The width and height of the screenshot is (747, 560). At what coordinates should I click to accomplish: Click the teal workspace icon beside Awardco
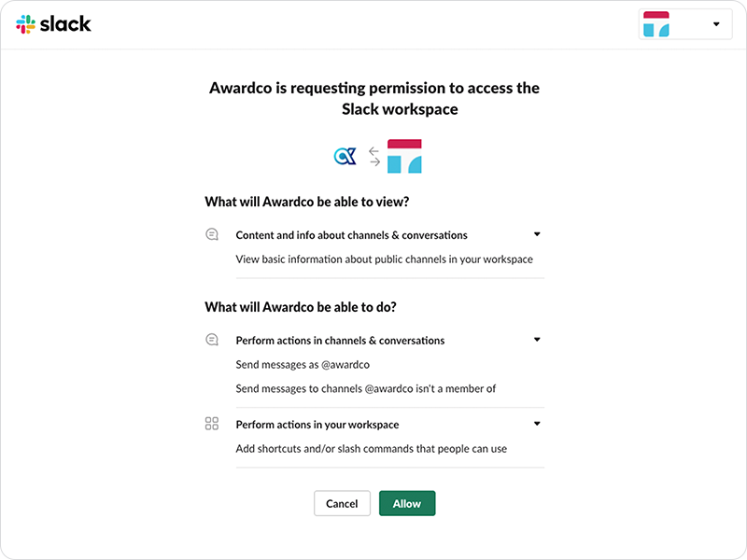coord(404,156)
